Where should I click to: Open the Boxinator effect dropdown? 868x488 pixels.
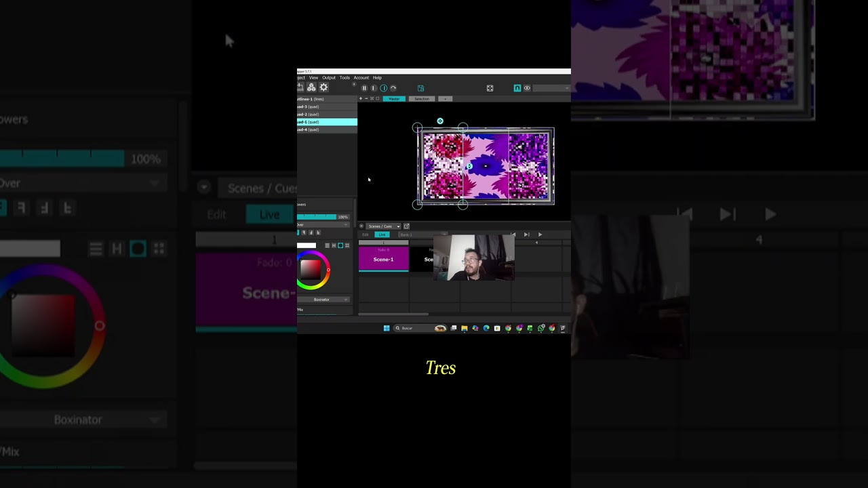[323, 300]
